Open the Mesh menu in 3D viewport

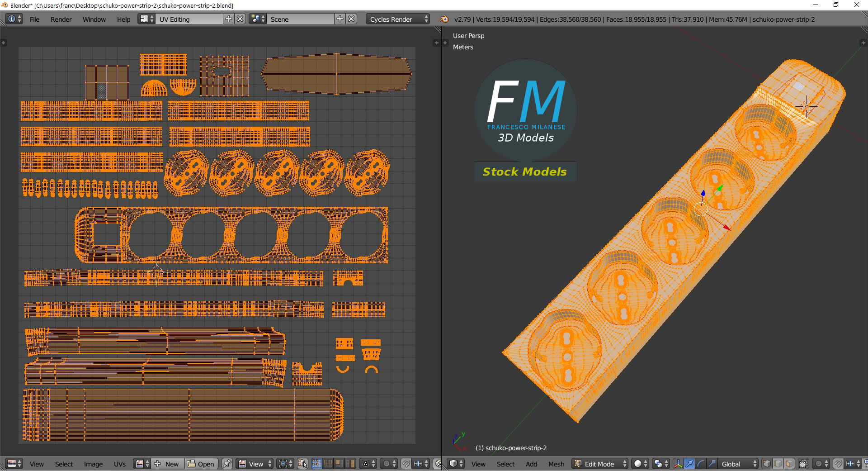point(556,464)
